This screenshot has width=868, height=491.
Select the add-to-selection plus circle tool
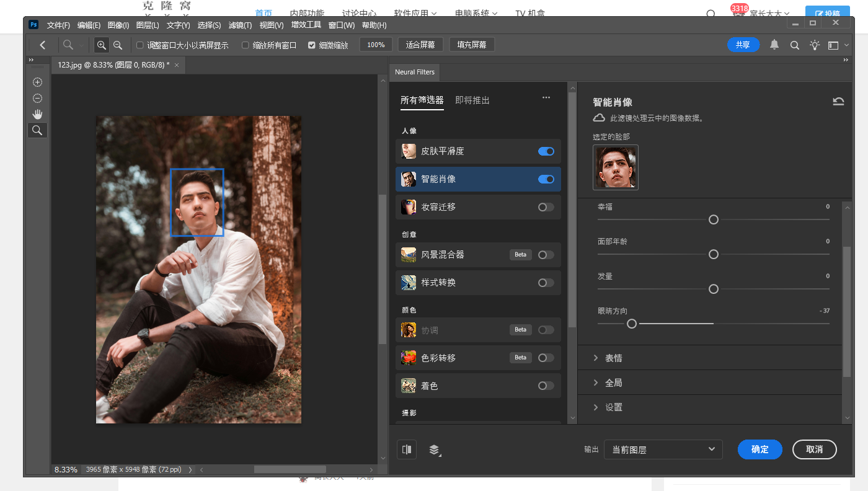(37, 82)
